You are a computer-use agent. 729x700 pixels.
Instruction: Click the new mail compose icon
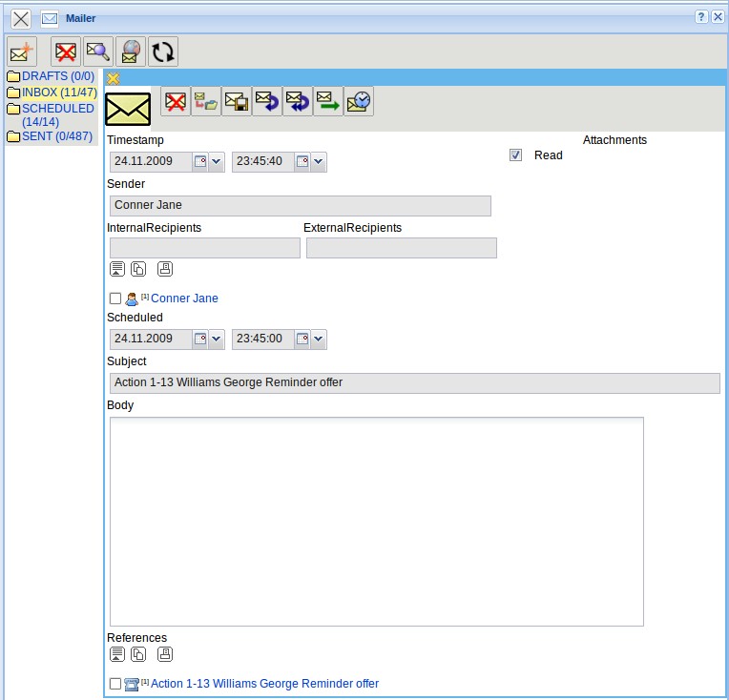[21, 51]
